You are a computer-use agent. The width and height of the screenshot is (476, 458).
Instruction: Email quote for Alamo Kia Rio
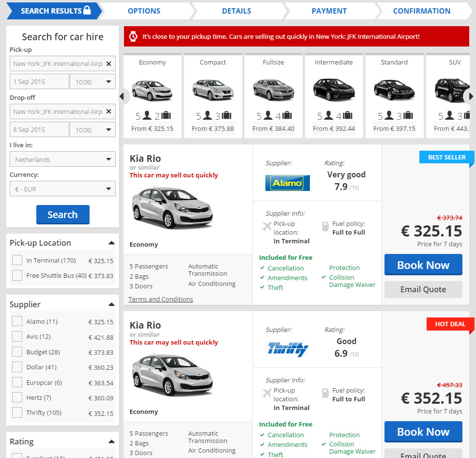423,289
